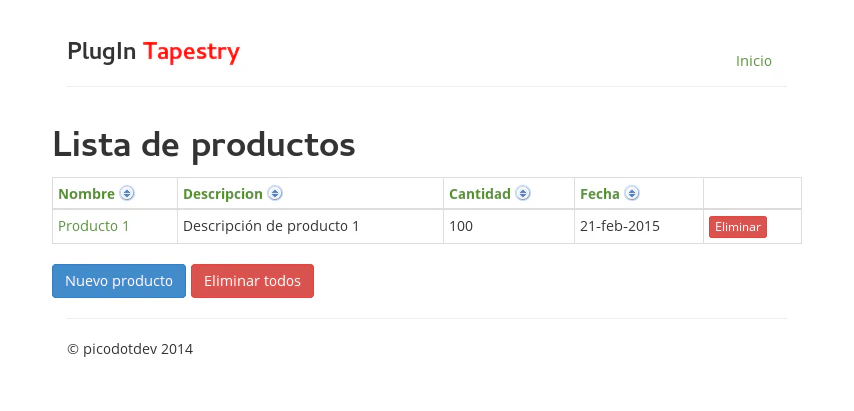Click the Lista de productos heading
Viewport: 854px width, 411px height.
204,145
